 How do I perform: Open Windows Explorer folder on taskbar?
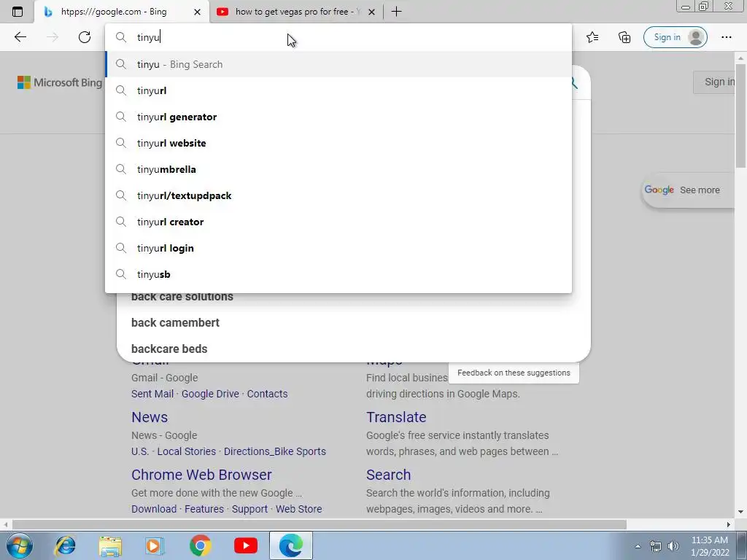pyautogui.click(x=110, y=545)
